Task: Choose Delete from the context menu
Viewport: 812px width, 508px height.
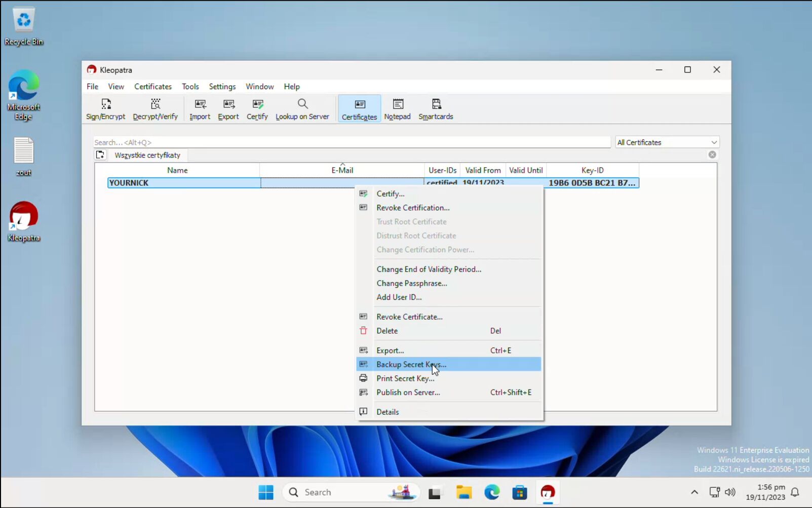Action: 387,331
